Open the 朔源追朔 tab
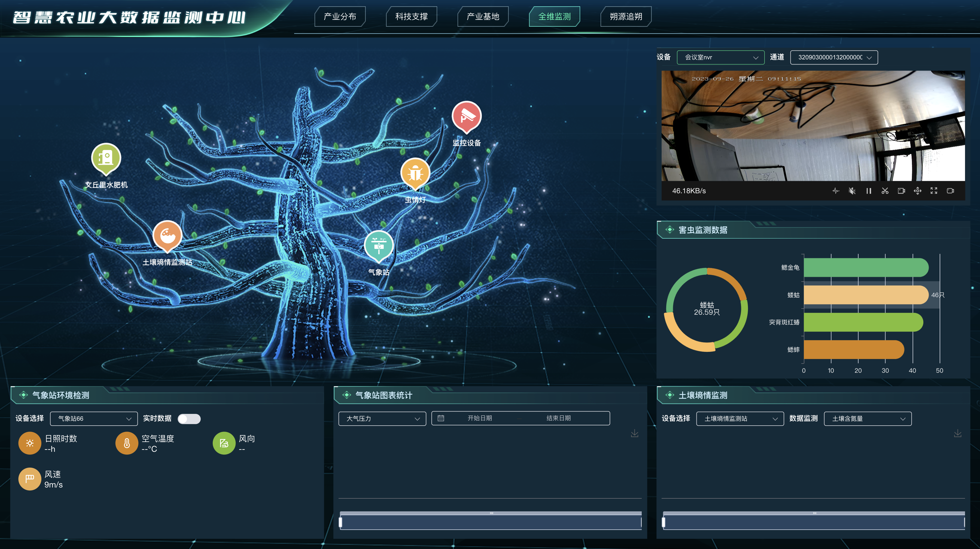 tap(626, 16)
